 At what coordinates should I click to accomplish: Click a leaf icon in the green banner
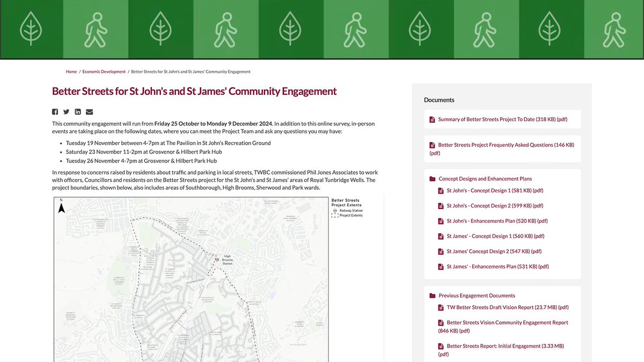coord(31,29)
